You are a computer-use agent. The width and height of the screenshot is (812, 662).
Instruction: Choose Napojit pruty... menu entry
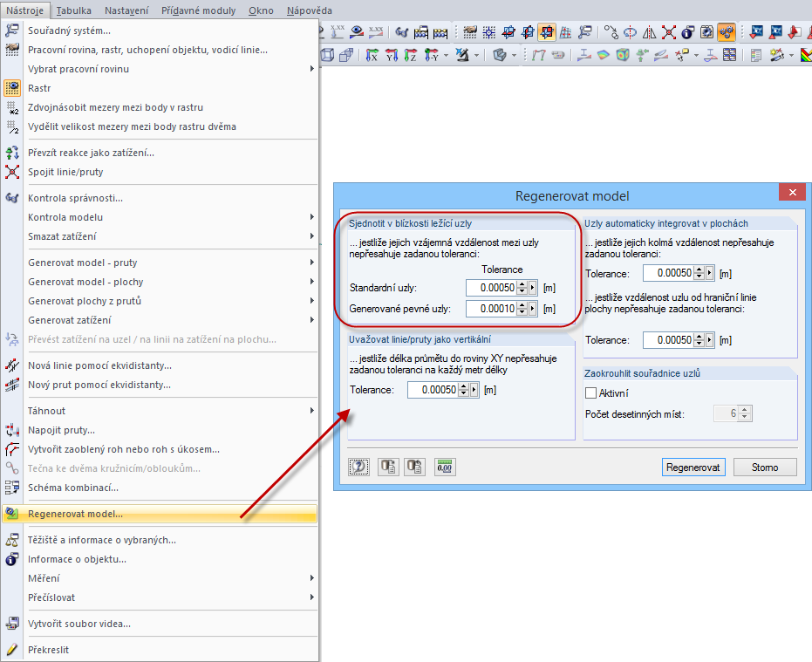click(x=160, y=430)
